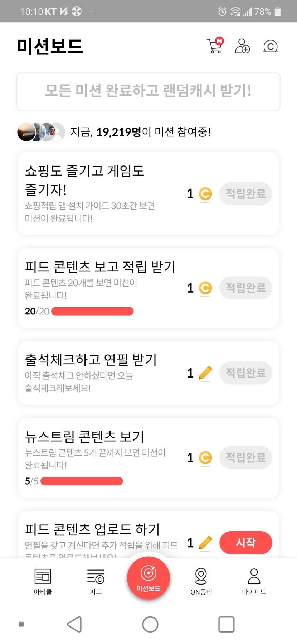297x644 pixels.
Task: Open the shopping cart icon
Action: click(x=215, y=46)
